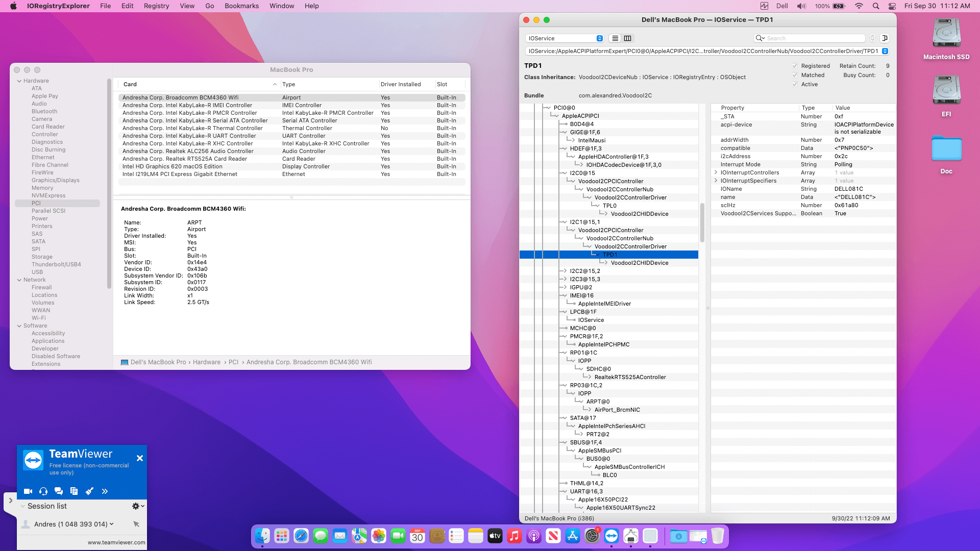The height and width of the screenshot is (551, 980).
Task: Switch to outline list view in IORegistryExplorer
Action: pos(615,38)
